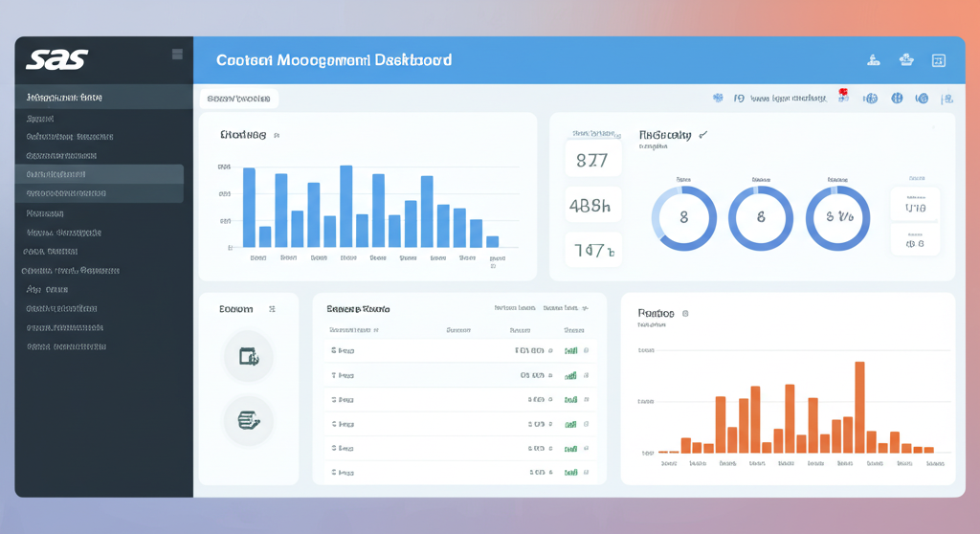The height and width of the screenshot is (534, 980).
Task: Tick the small checkbox ending the third table row
Action: (586, 399)
